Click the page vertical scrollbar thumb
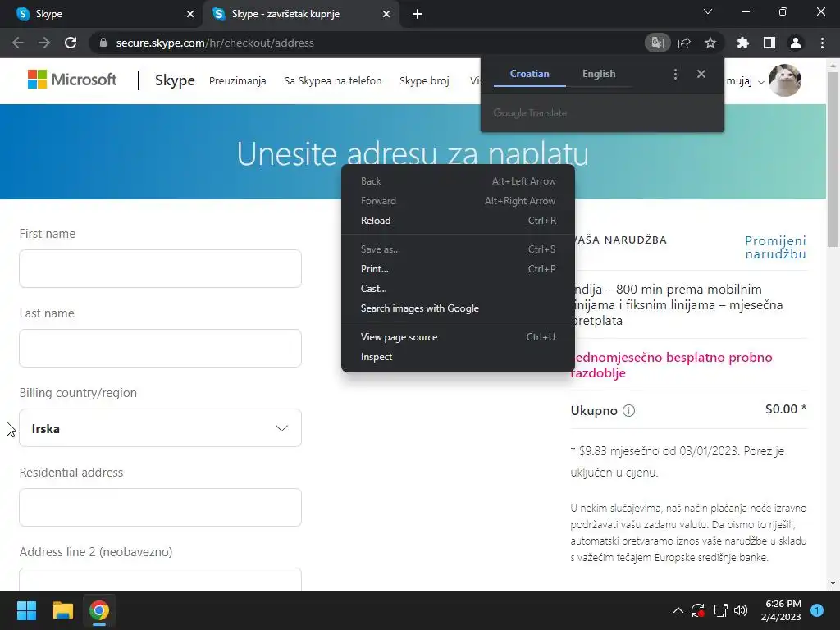The image size is (840, 630). (833, 158)
